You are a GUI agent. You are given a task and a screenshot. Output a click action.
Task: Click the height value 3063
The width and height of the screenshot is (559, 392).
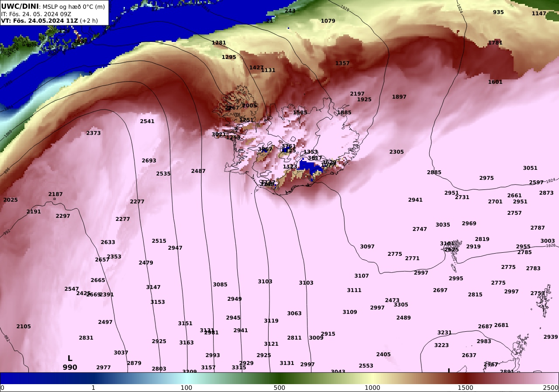294,313
